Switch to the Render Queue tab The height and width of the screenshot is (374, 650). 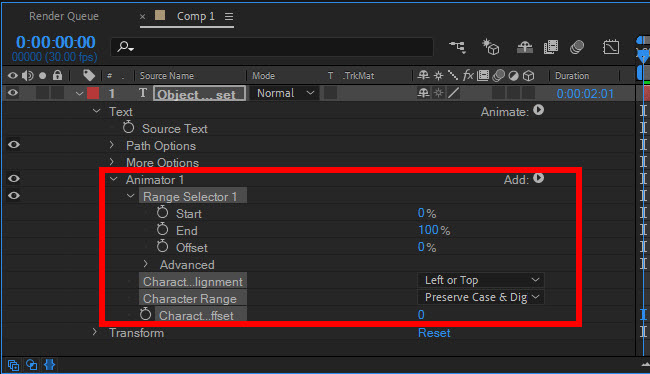pyautogui.click(x=64, y=16)
